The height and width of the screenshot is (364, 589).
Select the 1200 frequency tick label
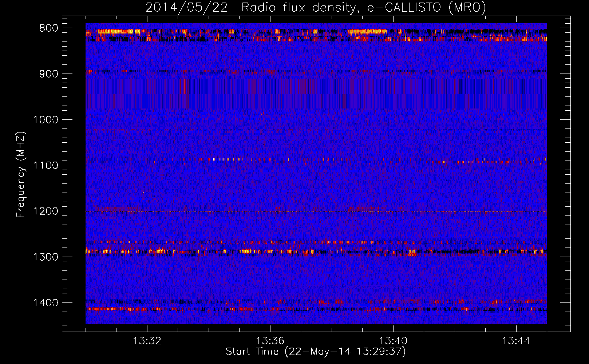coord(46,211)
